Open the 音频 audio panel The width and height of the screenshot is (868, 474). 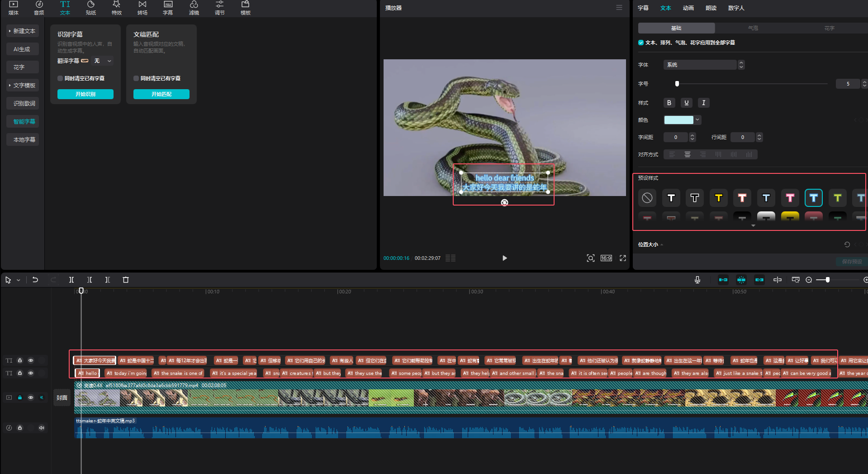[39, 8]
